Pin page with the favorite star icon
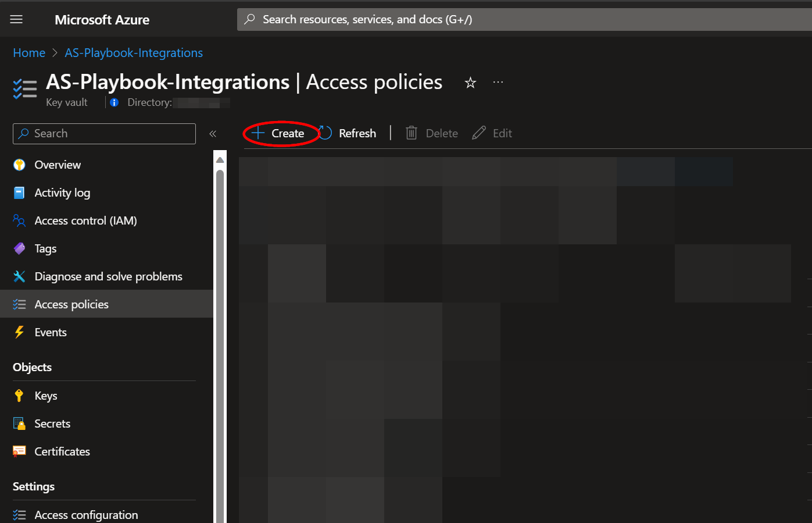The width and height of the screenshot is (812, 523). [x=470, y=83]
